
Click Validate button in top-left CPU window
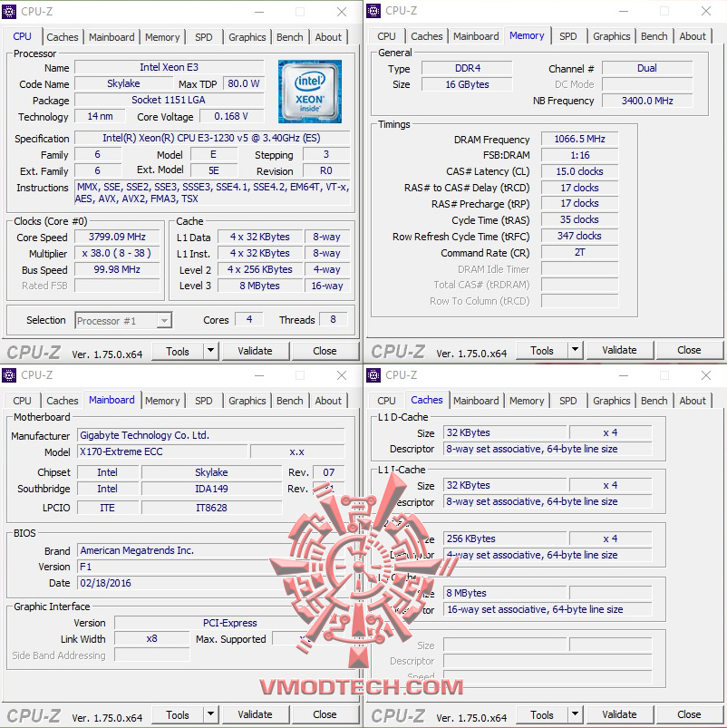256,351
